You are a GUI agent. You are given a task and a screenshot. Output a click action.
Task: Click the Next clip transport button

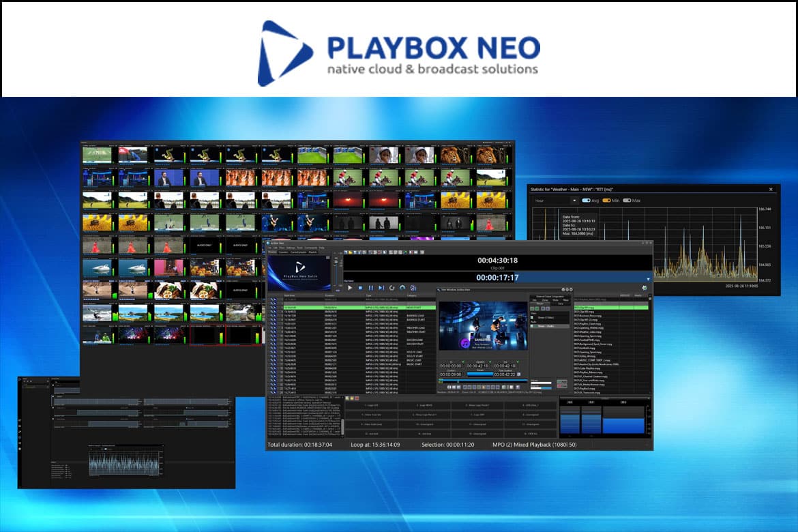(381, 288)
